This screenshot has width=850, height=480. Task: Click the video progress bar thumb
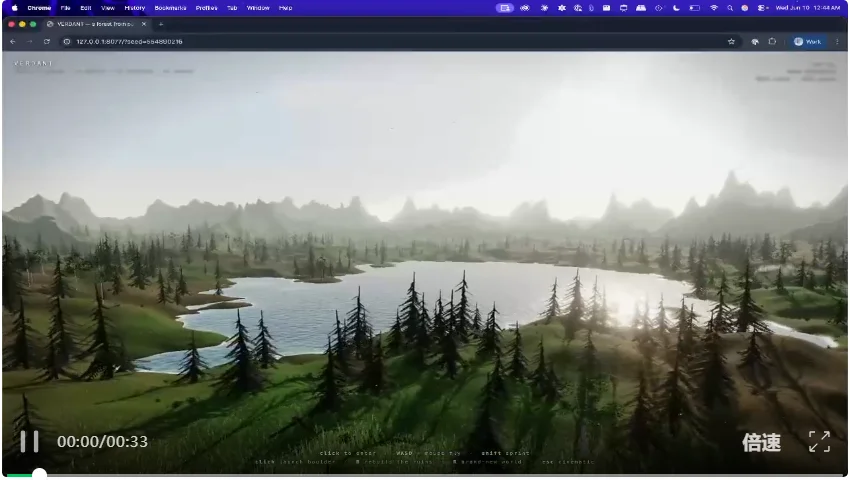click(x=39, y=475)
